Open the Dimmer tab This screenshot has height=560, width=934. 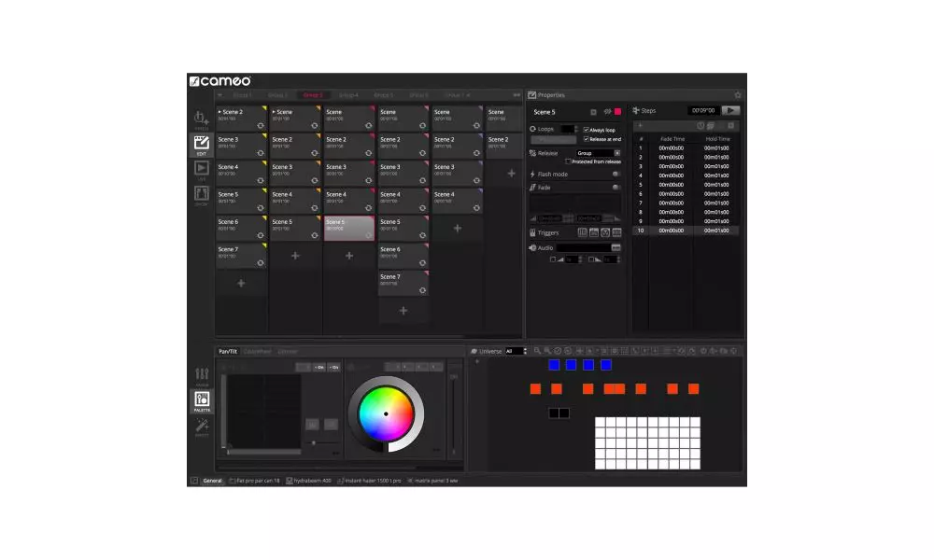[288, 352]
